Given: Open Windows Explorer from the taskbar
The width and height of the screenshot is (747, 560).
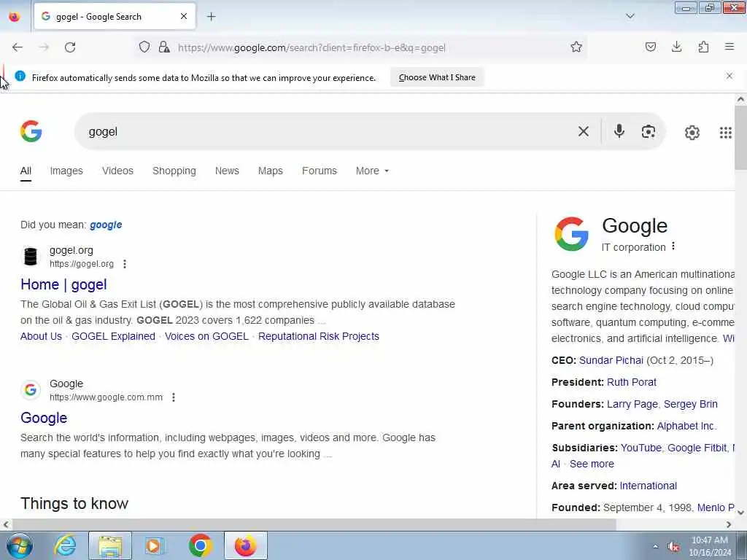Looking at the screenshot, I should [109, 545].
